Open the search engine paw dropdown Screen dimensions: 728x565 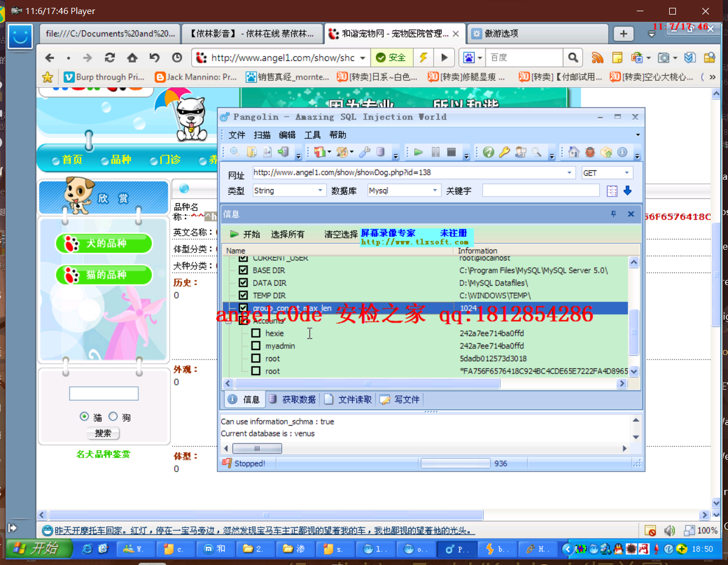pos(480,58)
